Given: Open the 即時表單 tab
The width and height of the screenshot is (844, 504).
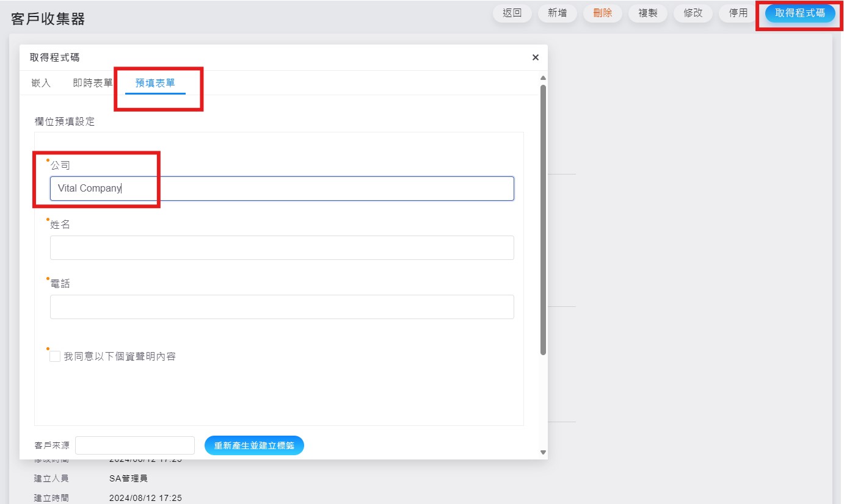Looking at the screenshot, I should tap(93, 83).
